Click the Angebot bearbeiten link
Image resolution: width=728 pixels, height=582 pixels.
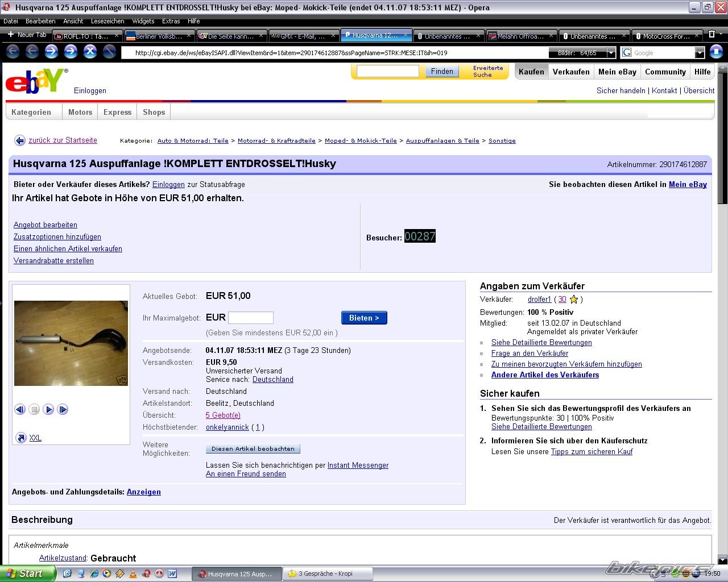[45, 225]
